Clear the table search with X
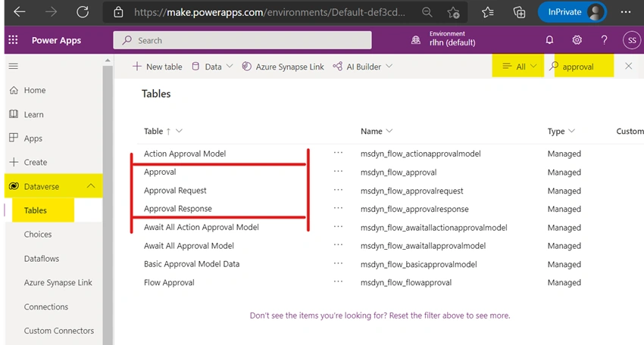Screen dimensions: 644x345 click(x=628, y=66)
